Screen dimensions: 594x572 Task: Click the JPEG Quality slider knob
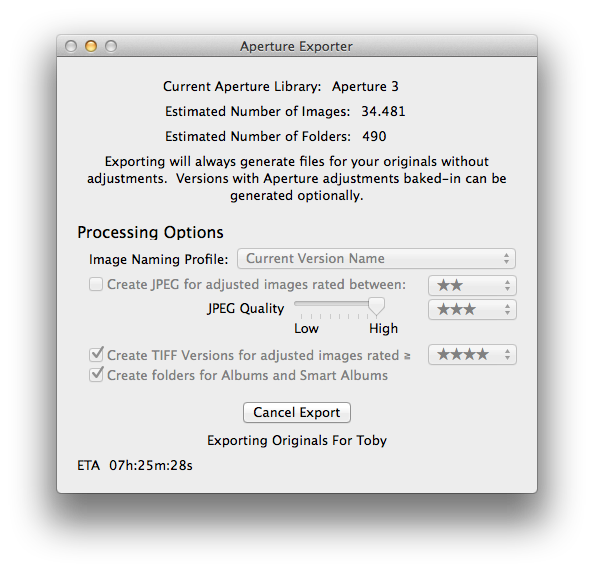377,306
